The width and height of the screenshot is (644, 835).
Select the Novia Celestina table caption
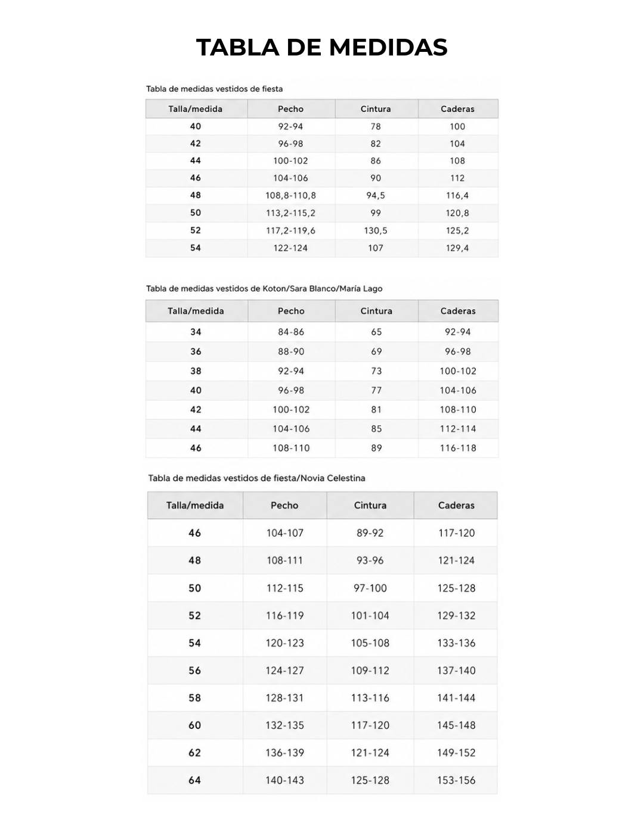[x=256, y=478]
